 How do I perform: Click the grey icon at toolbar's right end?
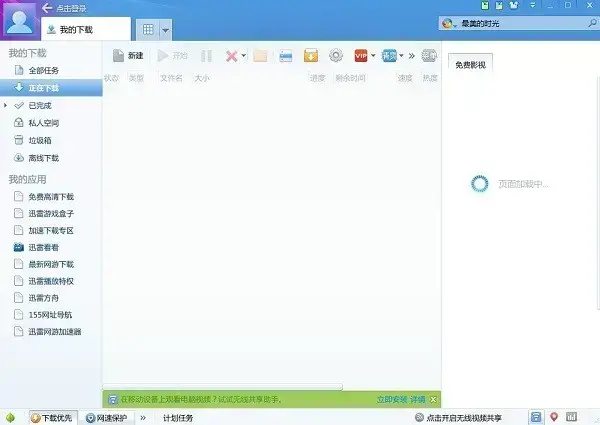(429, 56)
